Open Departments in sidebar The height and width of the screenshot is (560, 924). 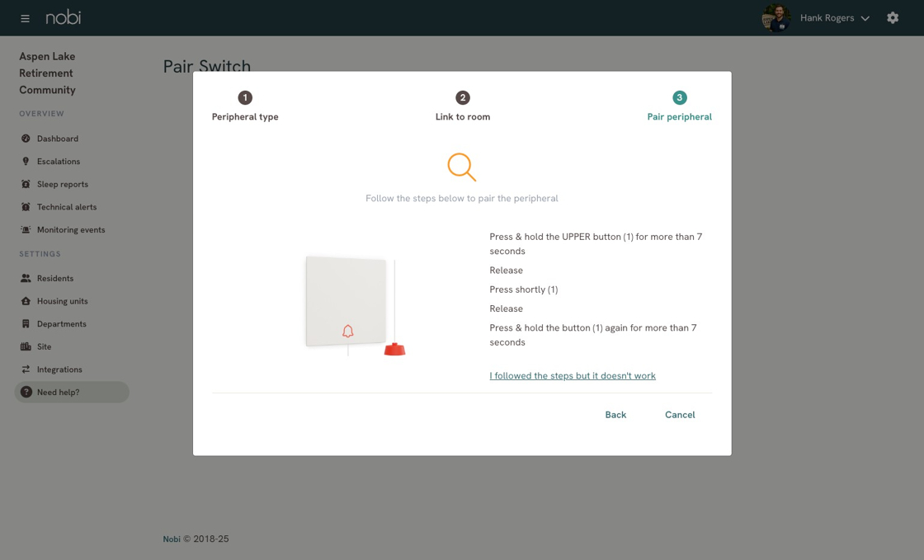tap(62, 324)
